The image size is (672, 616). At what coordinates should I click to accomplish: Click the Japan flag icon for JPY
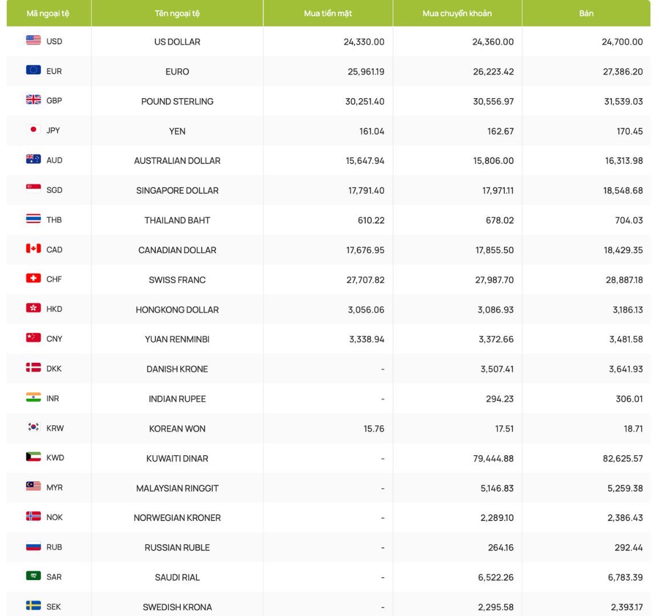33,129
